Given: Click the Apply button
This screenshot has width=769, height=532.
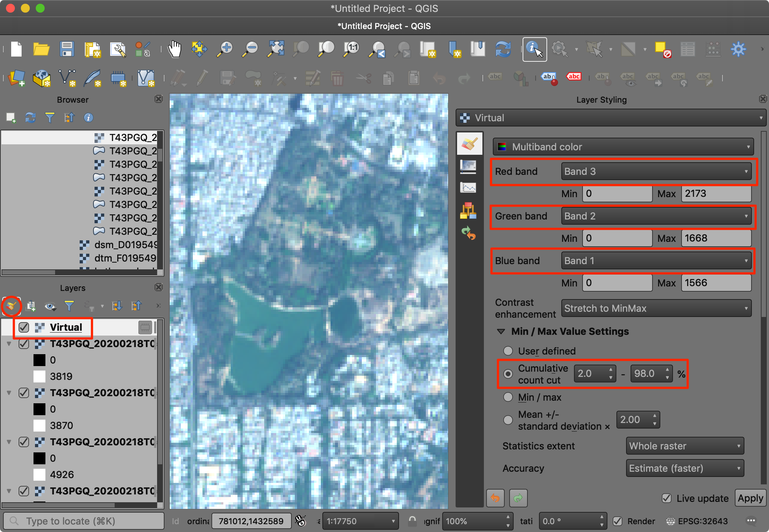Looking at the screenshot, I should (x=750, y=498).
